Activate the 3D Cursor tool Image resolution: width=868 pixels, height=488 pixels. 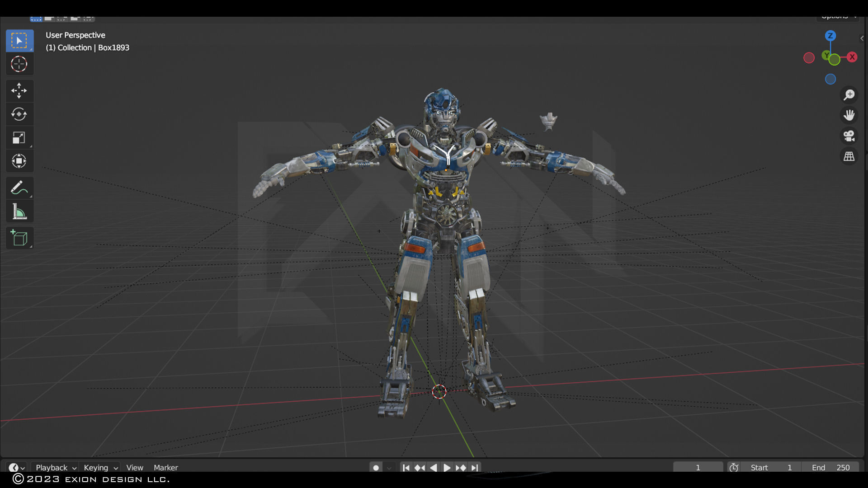(x=19, y=64)
